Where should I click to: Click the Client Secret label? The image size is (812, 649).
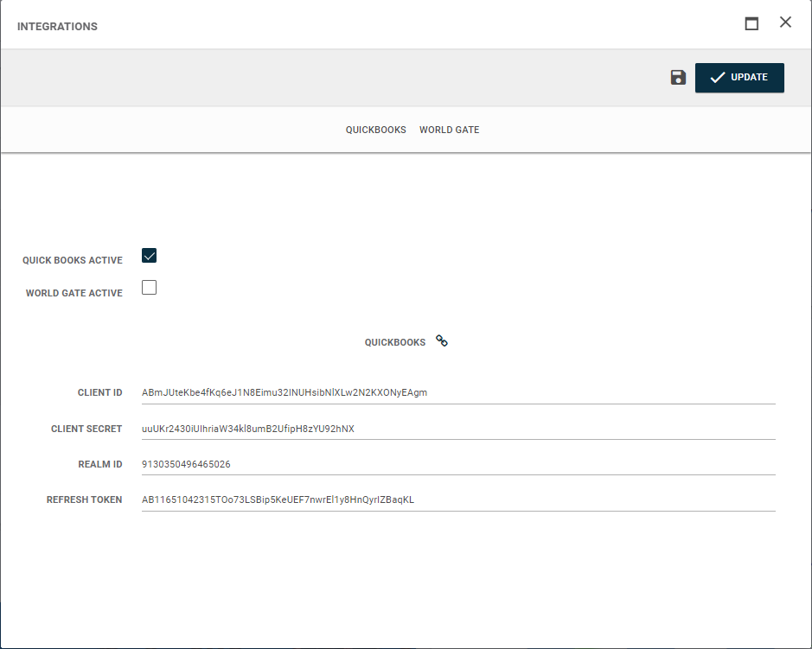86,429
